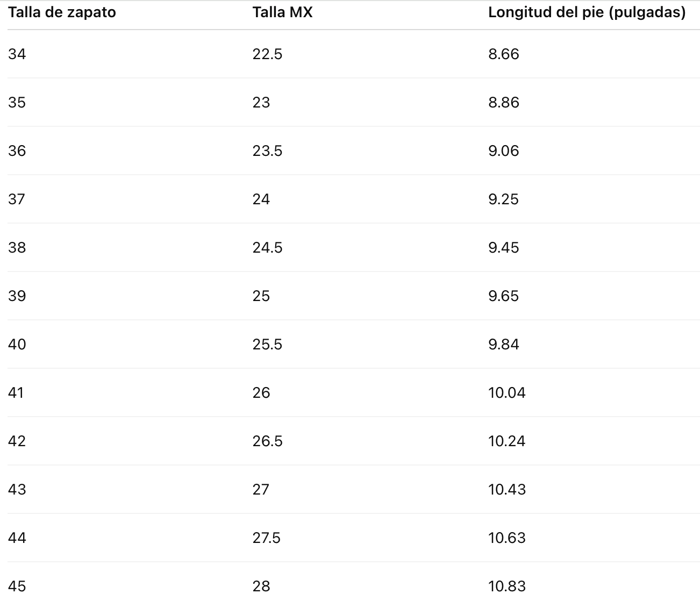This screenshot has width=700, height=601.
Task: Click the foot length 9.25 value
Action: pos(504,199)
